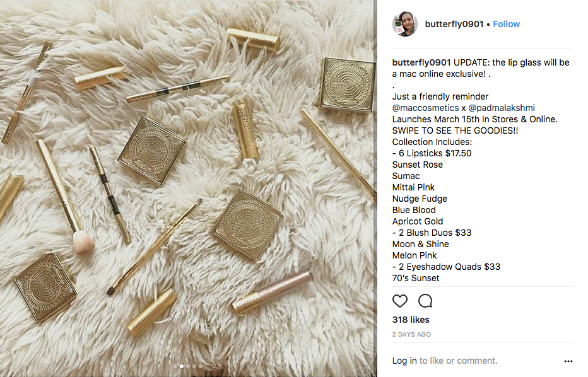Screen dimensions: 588x377
Task: Select the third carousel indicator dot
Action: [x=188, y=366]
